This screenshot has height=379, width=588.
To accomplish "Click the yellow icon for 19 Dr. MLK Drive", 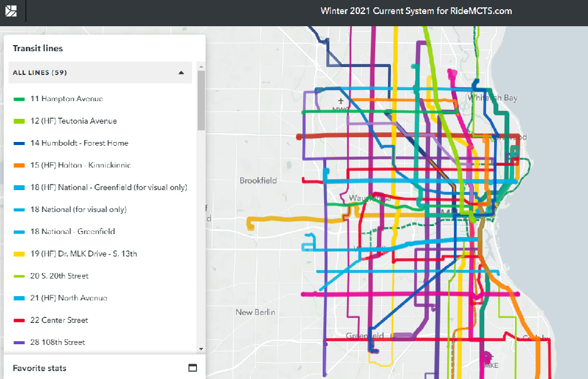I will click(18, 253).
